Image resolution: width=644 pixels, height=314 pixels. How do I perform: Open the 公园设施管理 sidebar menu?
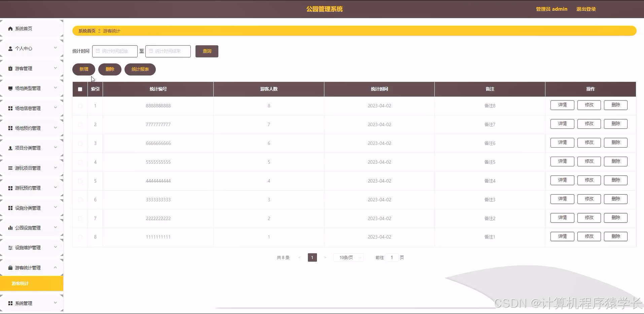[x=32, y=228]
